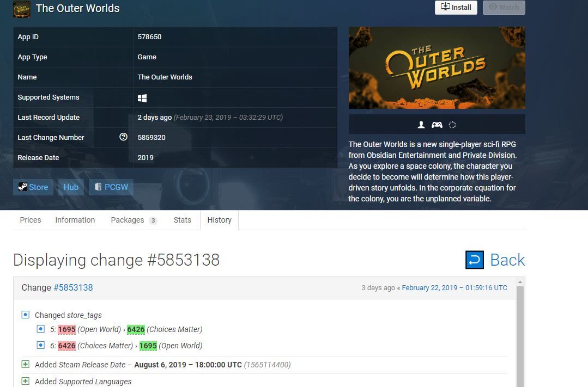Click the red 6426 tag in row 6
This screenshot has height=387, width=588.
coord(66,346)
